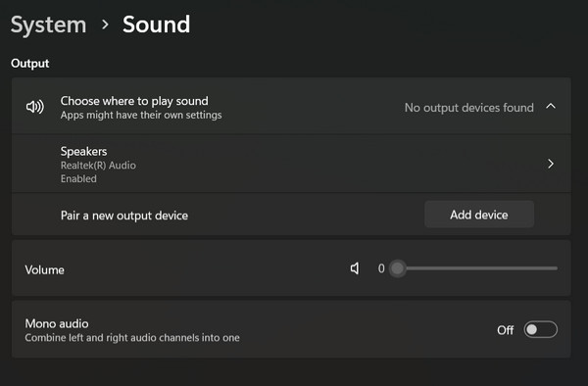
Task: Click the Off label of Mono audio
Action: [x=505, y=330]
